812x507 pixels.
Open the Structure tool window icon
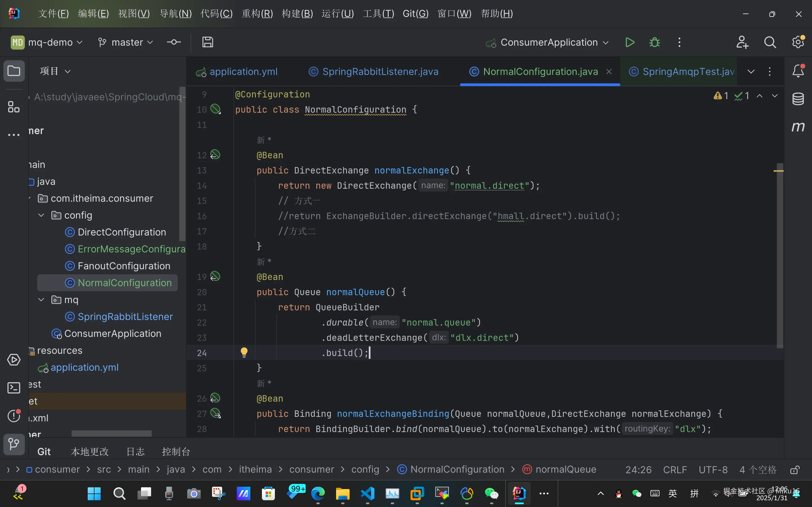pyautogui.click(x=14, y=107)
